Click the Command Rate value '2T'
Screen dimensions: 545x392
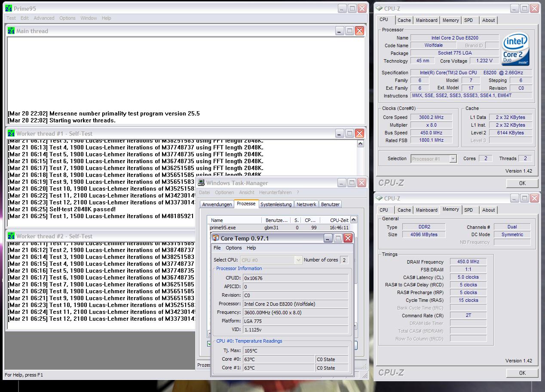coord(468,316)
